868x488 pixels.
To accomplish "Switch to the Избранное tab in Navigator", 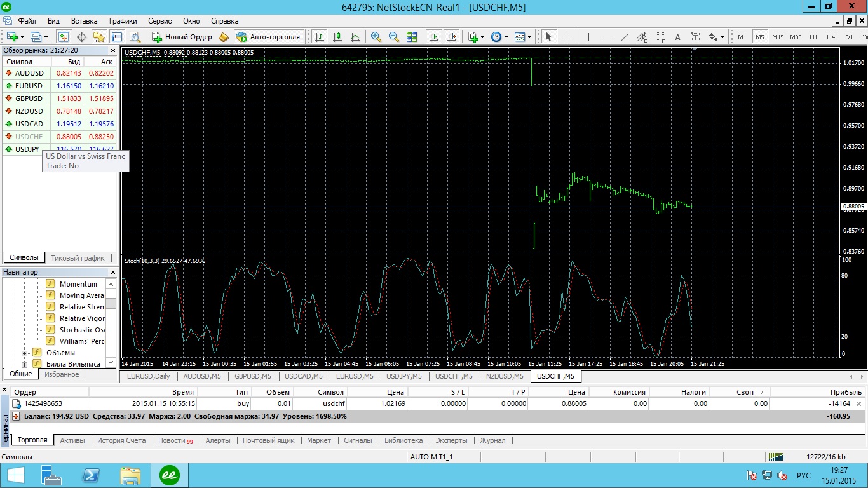I will [x=62, y=374].
